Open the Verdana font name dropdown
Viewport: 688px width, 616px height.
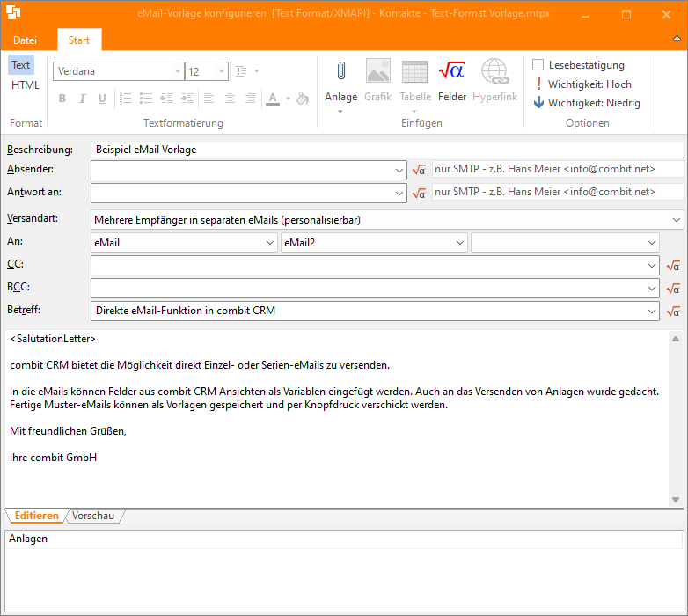177,72
